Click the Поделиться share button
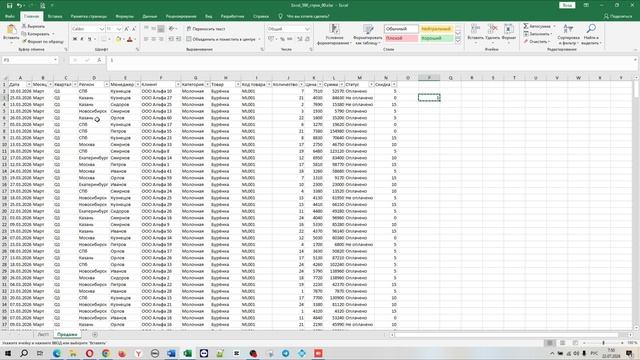Screen dimensions: 640x360 tap(618, 16)
